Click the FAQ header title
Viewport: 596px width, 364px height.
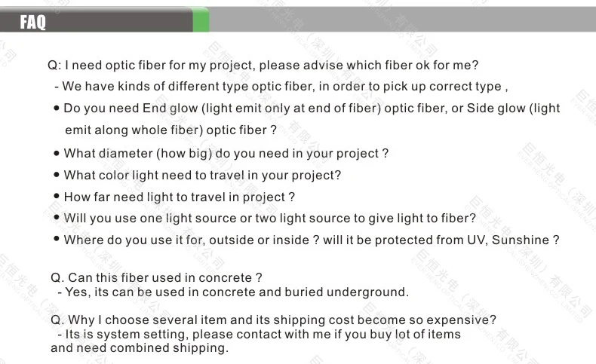32,22
